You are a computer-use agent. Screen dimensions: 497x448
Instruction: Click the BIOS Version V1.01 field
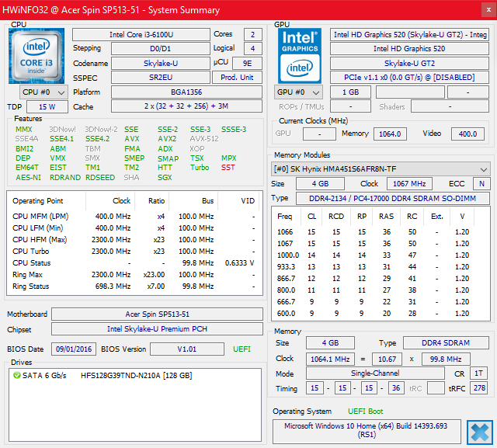tap(187, 349)
